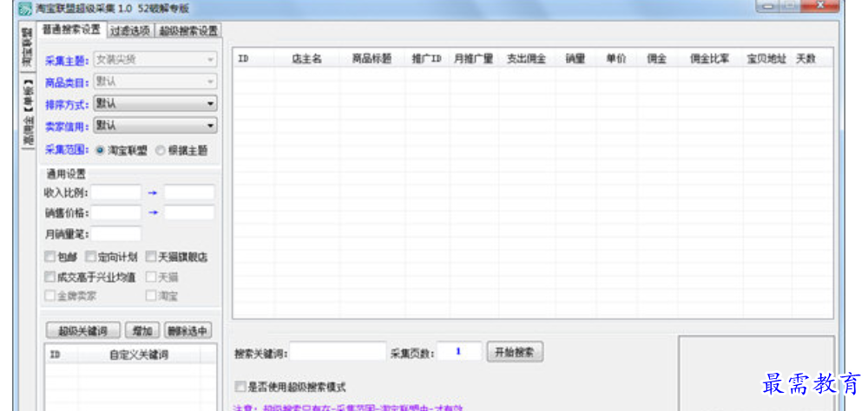
Task: Enable the 包邮 checkbox
Action: point(49,257)
